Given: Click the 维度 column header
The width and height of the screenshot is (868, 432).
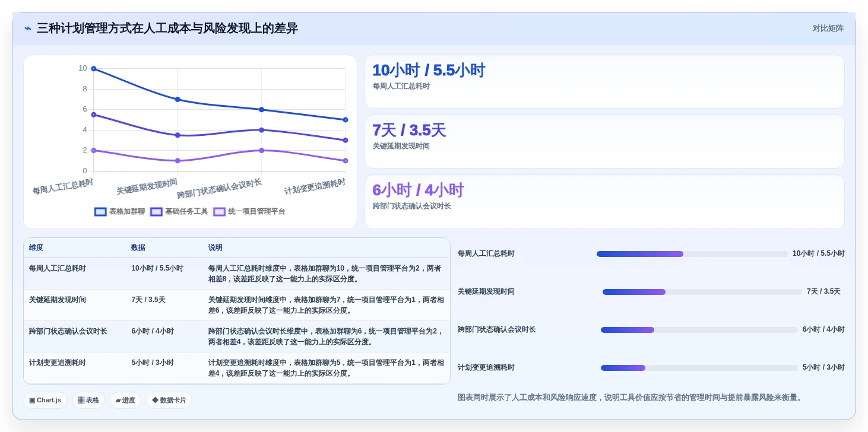Looking at the screenshot, I should coord(36,247).
